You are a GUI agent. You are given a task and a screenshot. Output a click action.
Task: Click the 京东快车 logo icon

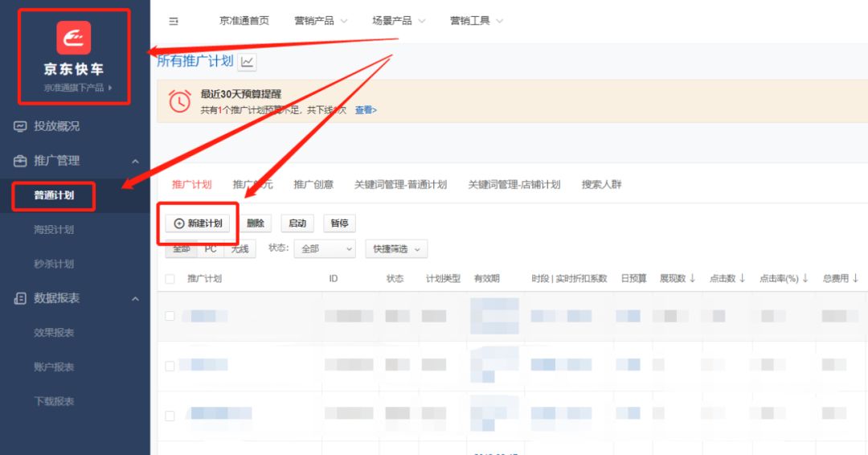(x=74, y=38)
